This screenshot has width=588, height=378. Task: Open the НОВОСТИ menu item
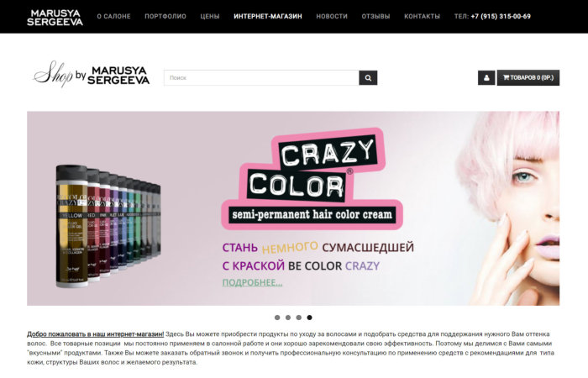pyautogui.click(x=332, y=17)
